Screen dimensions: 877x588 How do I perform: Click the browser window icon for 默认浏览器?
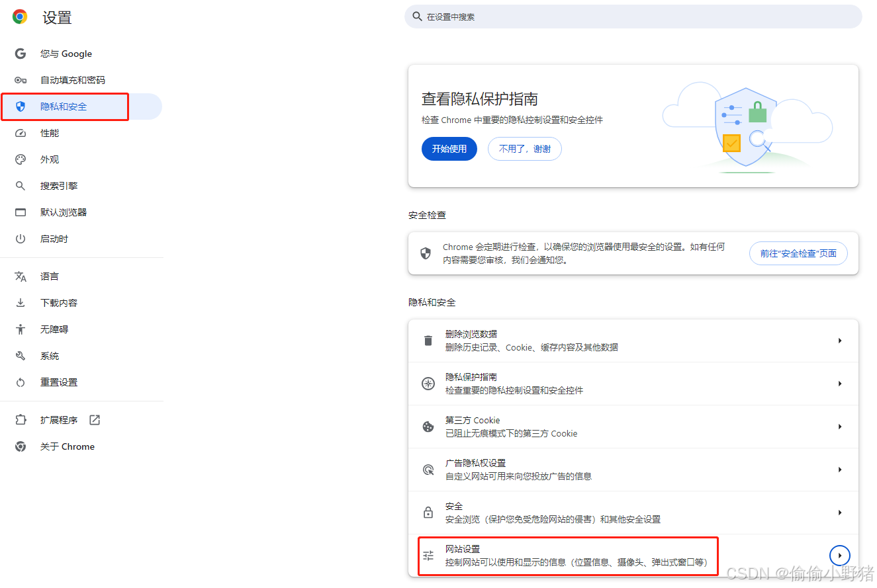(x=21, y=212)
